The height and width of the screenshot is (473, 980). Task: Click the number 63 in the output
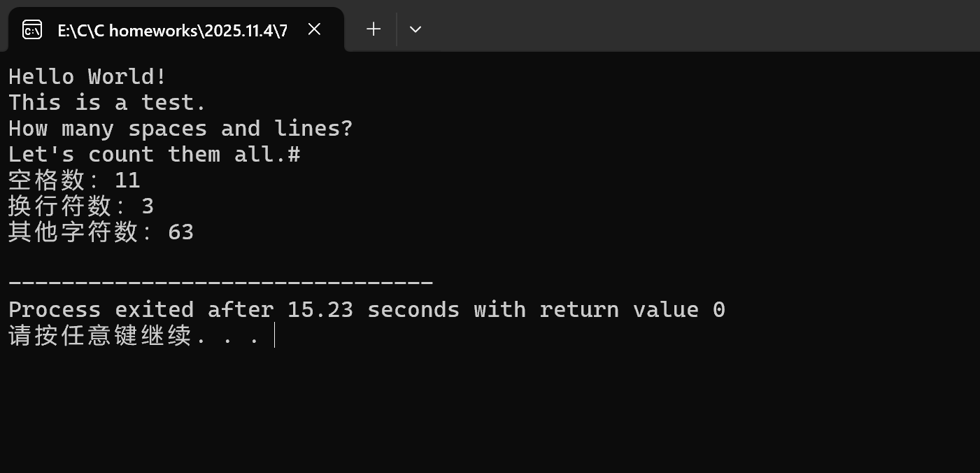tap(181, 232)
